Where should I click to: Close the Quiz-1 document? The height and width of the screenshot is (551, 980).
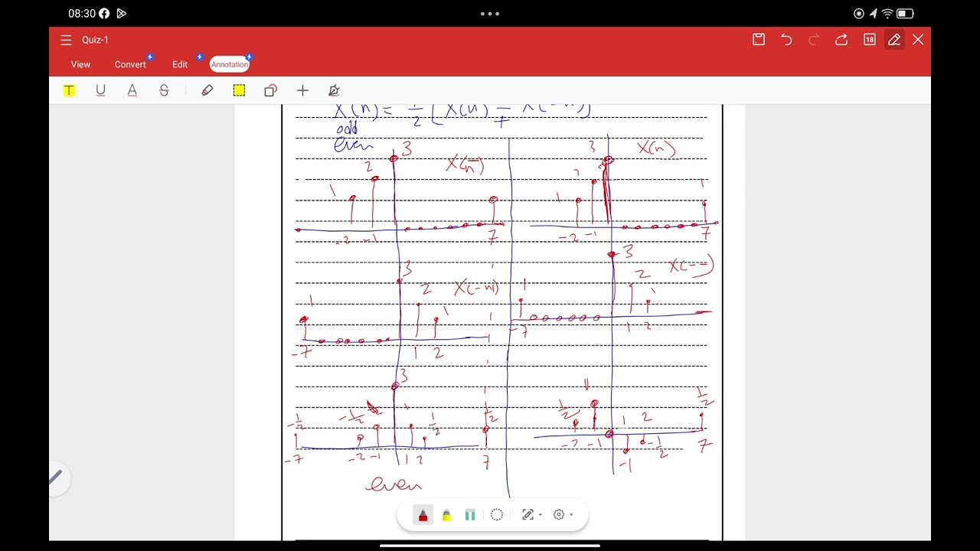tap(918, 40)
